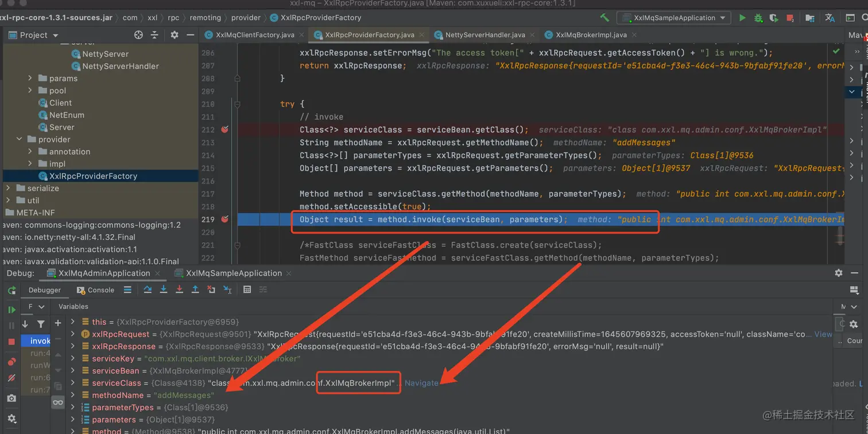The width and height of the screenshot is (868, 434).
Task: Run with coverage using the shield icon
Action: (774, 18)
